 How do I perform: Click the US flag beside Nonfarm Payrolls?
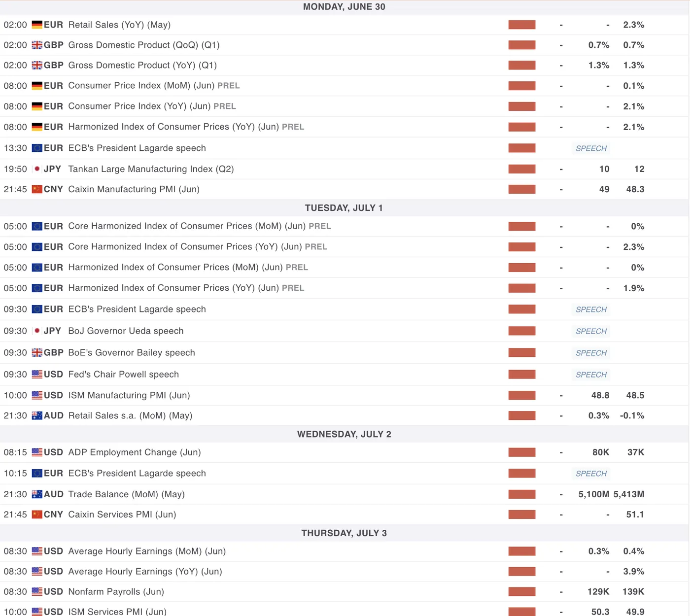37,591
